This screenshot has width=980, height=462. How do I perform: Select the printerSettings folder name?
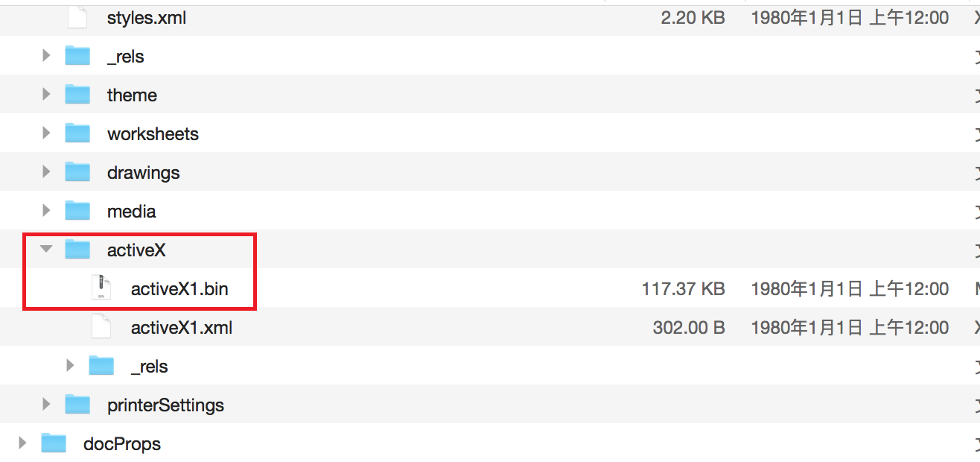coord(165,405)
